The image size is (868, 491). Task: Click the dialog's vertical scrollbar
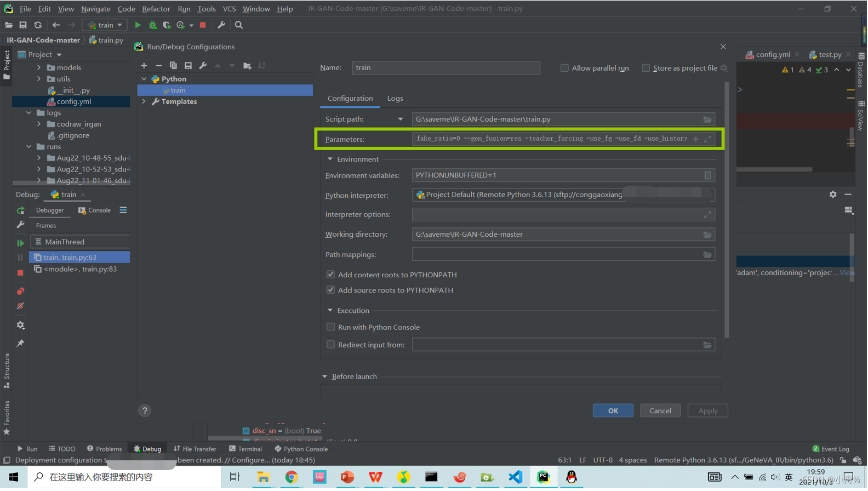tap(727, 210)
